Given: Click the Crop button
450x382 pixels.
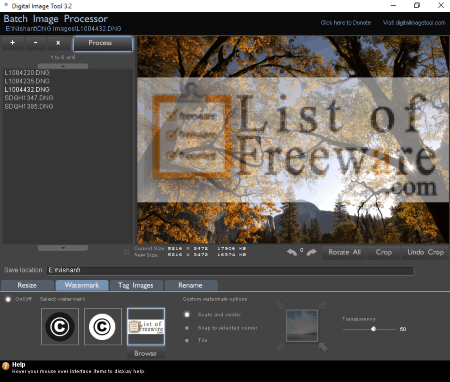Looking at the screenshot, I should click(x=384, y=252).
